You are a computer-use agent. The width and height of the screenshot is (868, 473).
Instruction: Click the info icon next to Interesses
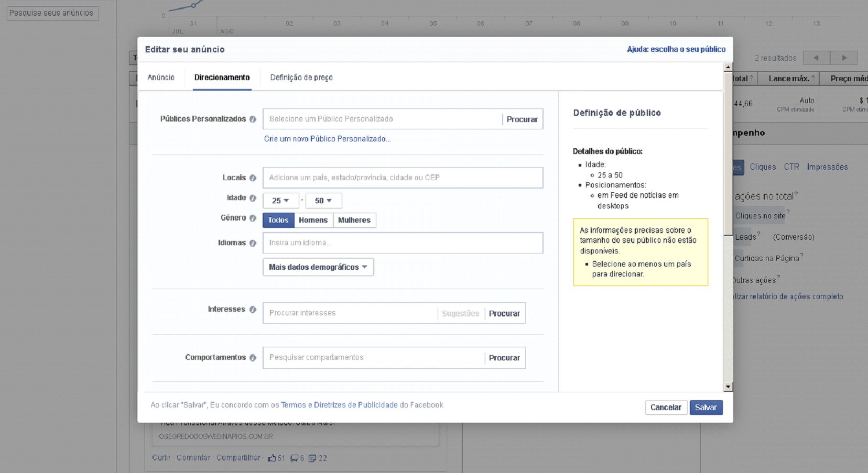(253, 310)
